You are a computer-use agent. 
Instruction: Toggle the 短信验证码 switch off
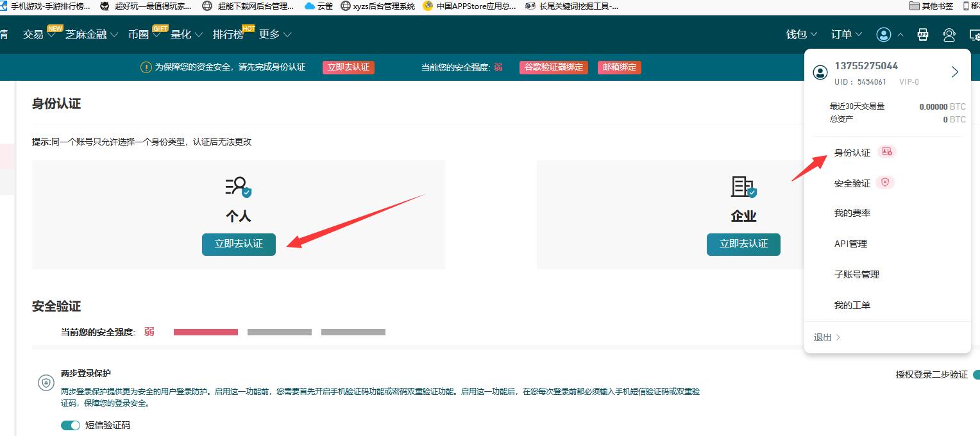click(71, 424)
